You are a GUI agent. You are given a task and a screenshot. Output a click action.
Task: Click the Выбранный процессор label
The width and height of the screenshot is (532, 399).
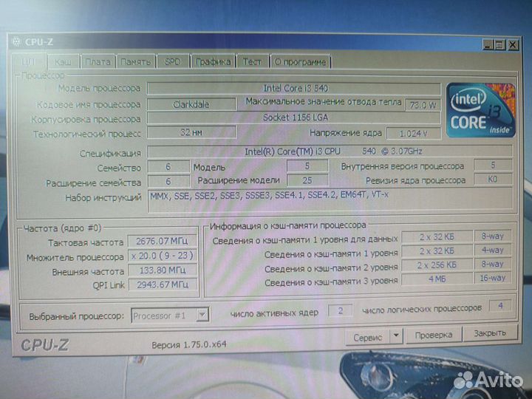(x=76, y=316)
